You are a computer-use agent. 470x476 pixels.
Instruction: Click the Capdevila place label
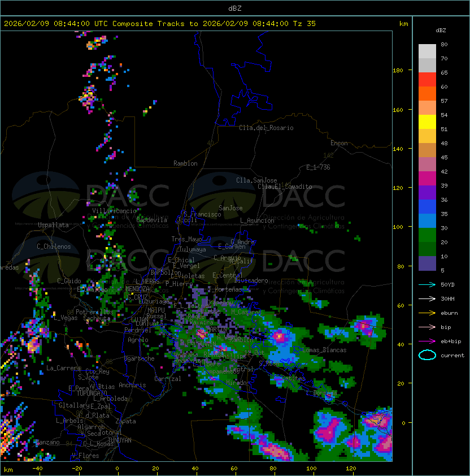(x=152, y=220)
